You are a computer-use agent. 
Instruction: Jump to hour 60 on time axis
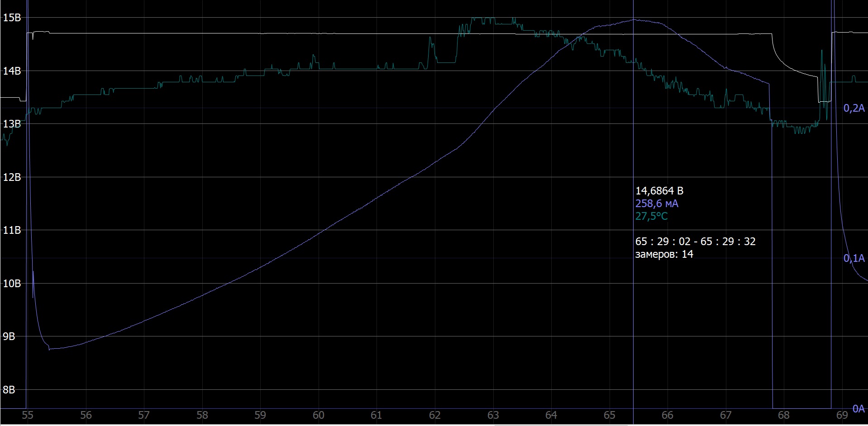[x=318, y=416]
